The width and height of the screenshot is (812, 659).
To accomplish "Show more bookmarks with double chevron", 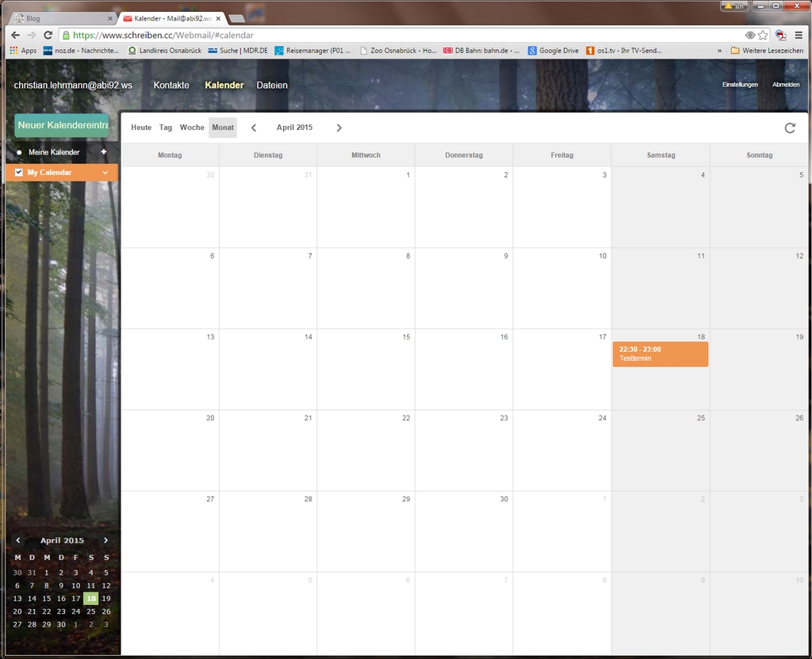I will [719, 51].
